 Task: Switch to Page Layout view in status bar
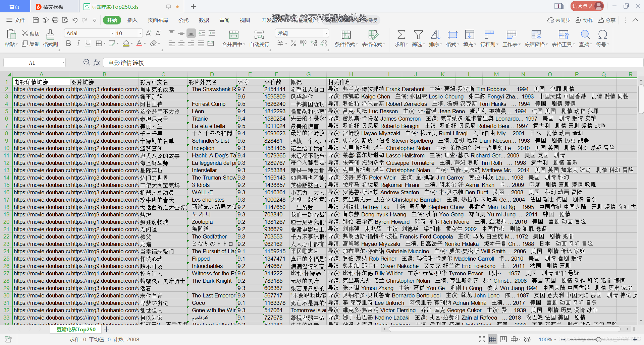503,339
